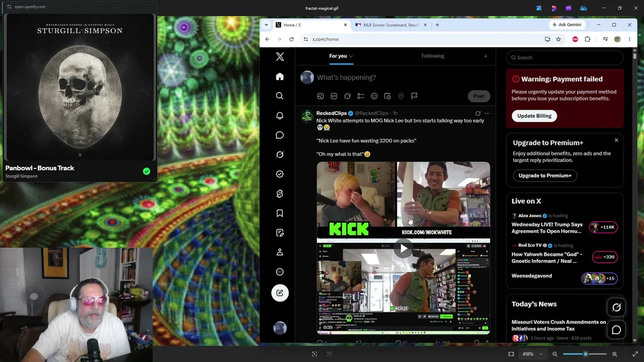Viewport: 644px width, 362px height.
Task: Open the Chrome three-dot menu
Action: [629, 39]
